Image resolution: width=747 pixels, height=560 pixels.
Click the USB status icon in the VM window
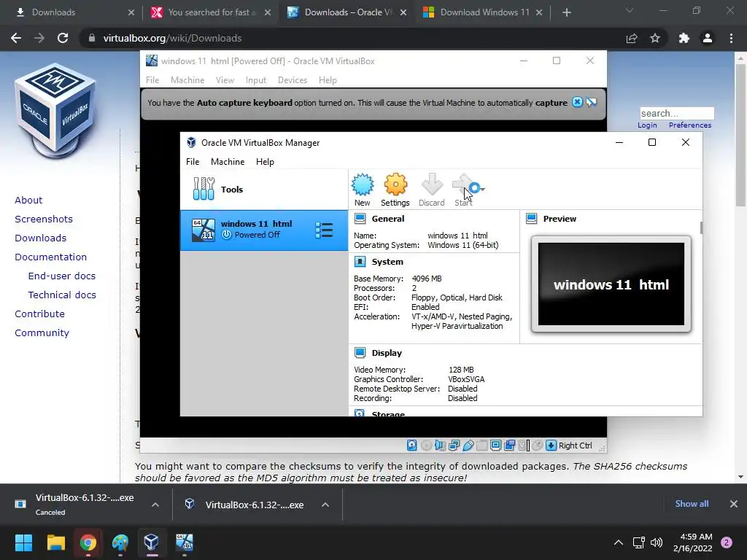(468, 446)
